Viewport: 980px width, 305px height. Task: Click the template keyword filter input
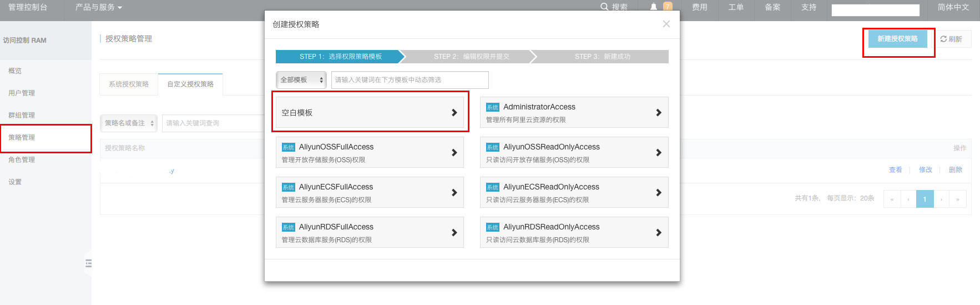(410, 80)
